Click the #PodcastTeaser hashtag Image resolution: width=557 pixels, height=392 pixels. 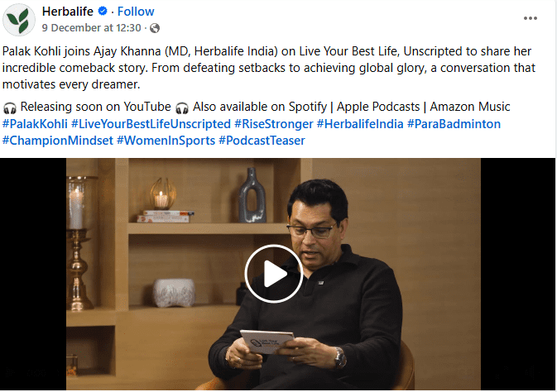[262, 141]
